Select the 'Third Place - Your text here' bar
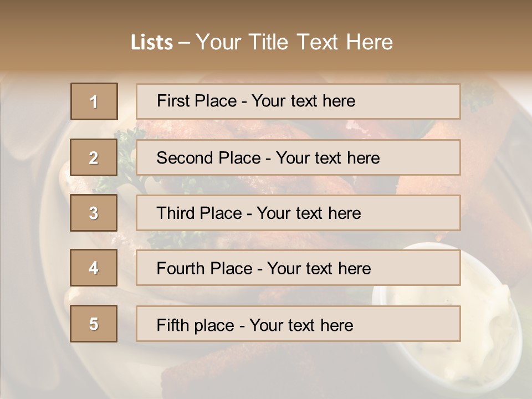Viewport: 532px width, 399px height. (x=298, y=213)
